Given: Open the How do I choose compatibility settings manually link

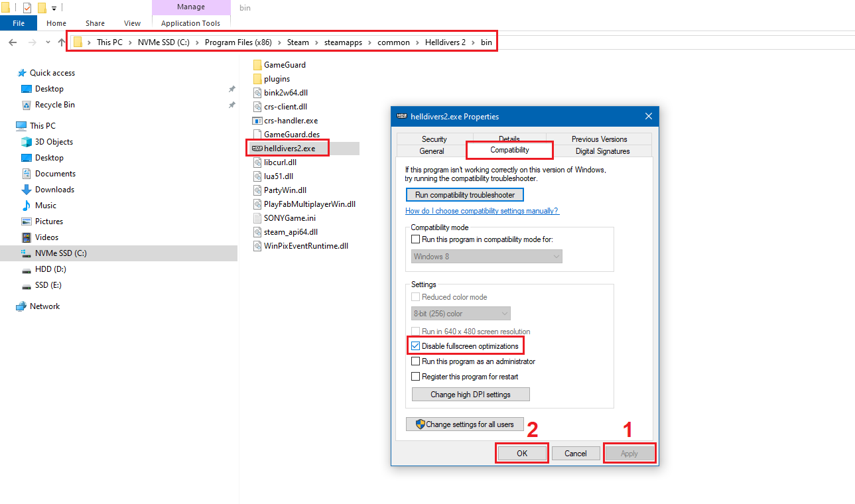Looking at the screenshot, I should pyautogui.click(x=482, y=211).
